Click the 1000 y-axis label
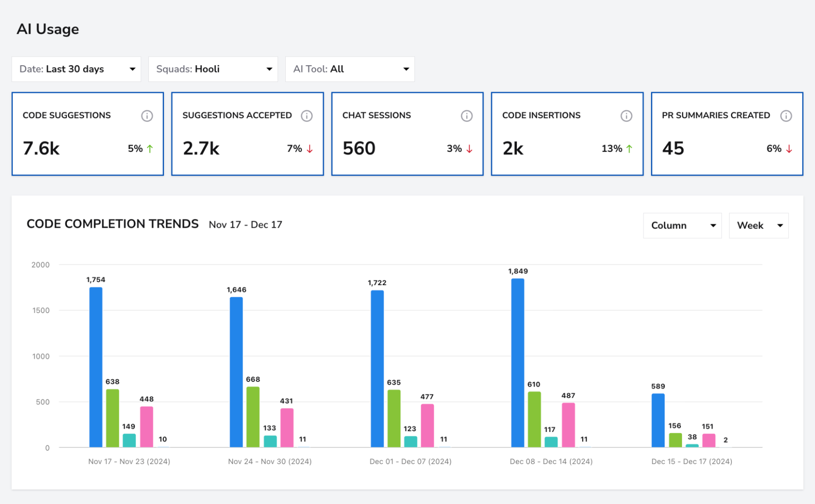Viewport: 815px width, 504px height. tap(41, 357)
